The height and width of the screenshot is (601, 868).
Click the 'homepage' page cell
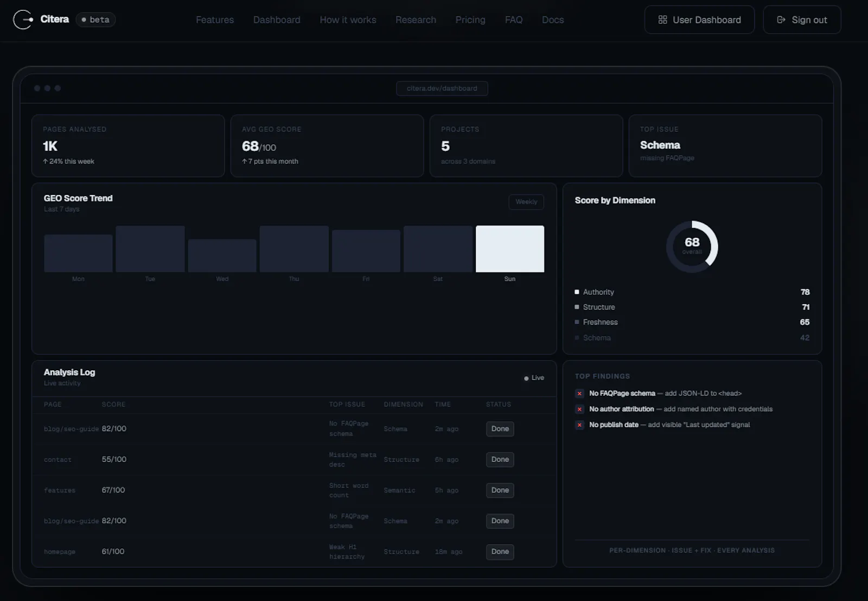tap(60, 552)
